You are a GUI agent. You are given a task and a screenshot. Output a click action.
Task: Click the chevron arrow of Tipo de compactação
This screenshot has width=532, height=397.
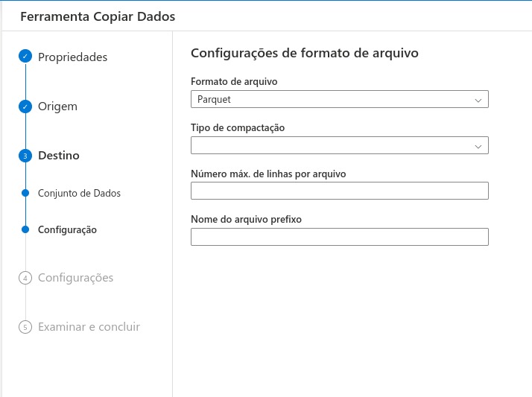478,146
